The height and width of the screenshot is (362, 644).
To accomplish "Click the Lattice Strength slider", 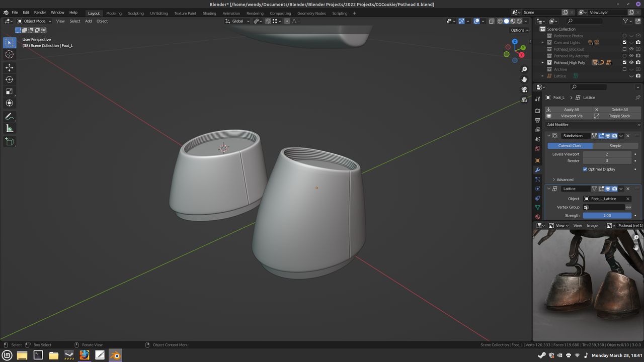I will 607,216.
